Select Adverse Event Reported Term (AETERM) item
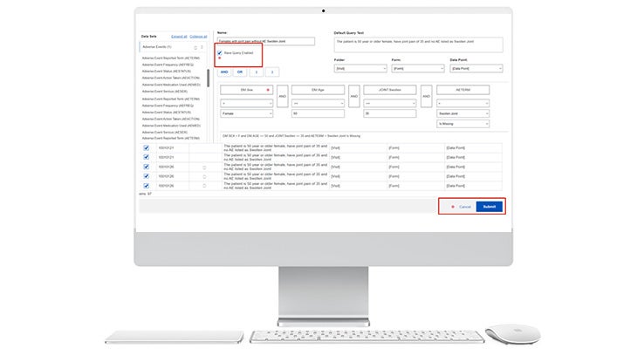 tap(171, 57)
